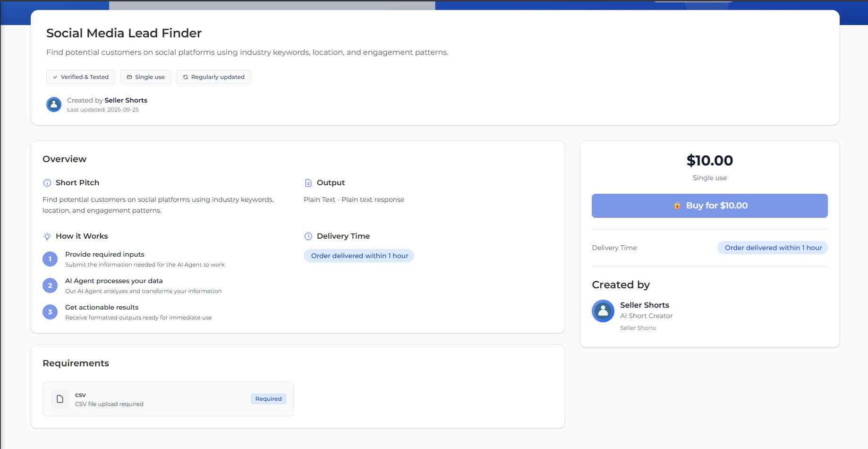868x449 pixels.
Task: Click the lock icon inside the Buy button
Action: coord(678,206)
